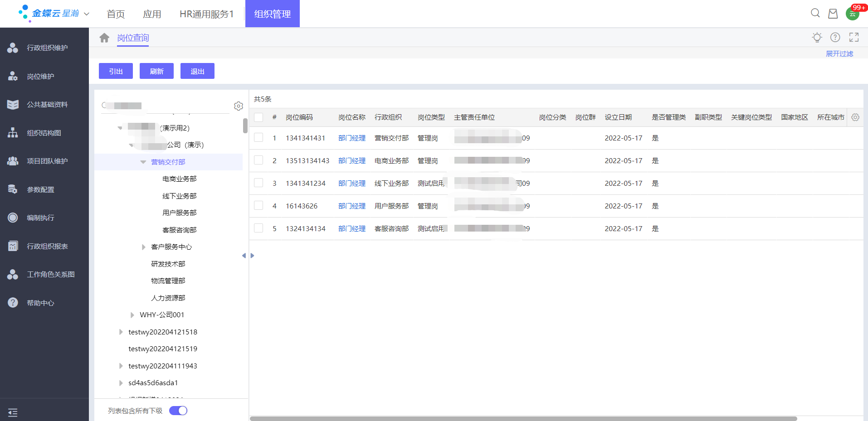Toggle the 列表包含所有下级 switch
This screenshot has height=421, width=868.
click(178, 411)
